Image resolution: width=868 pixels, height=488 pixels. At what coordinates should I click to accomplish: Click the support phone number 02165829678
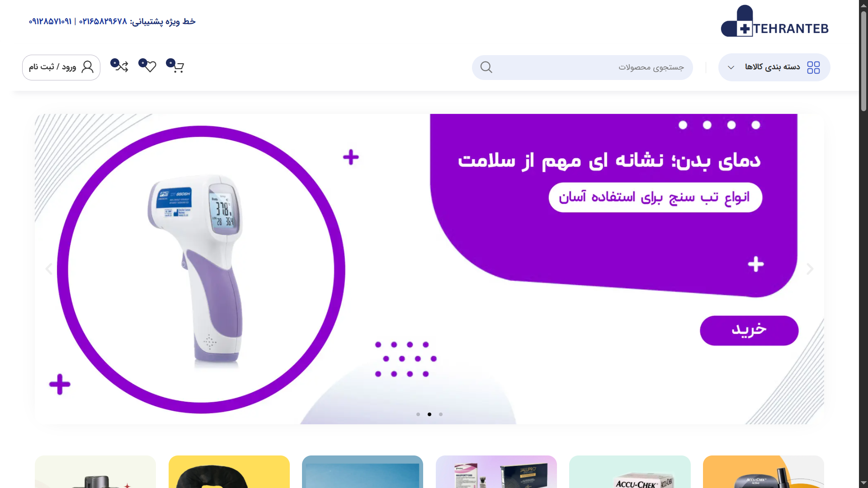click(103, 21)
